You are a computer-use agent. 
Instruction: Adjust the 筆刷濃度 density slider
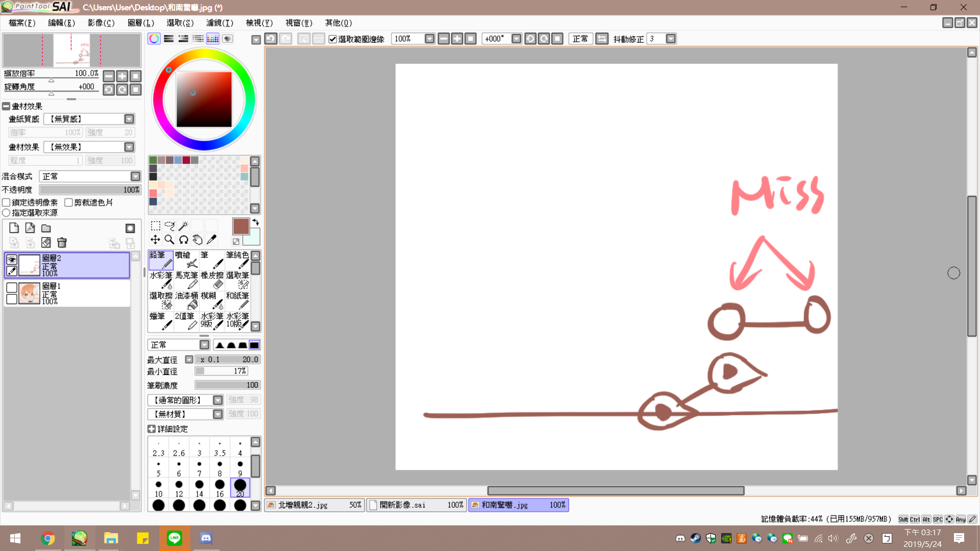[228, 385]
